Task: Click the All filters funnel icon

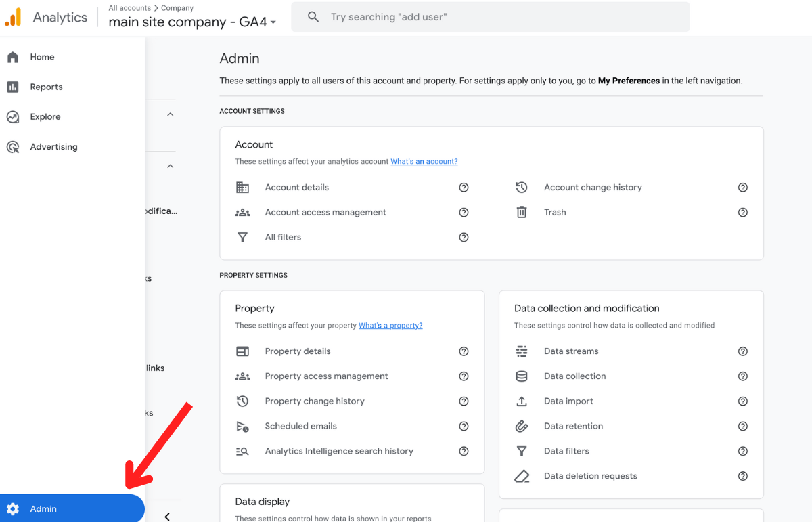Action: click(242, 237)
